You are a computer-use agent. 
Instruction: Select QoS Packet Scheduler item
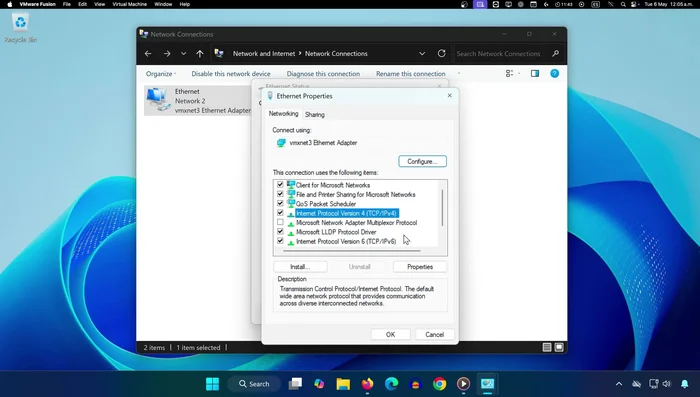point(326,204)
